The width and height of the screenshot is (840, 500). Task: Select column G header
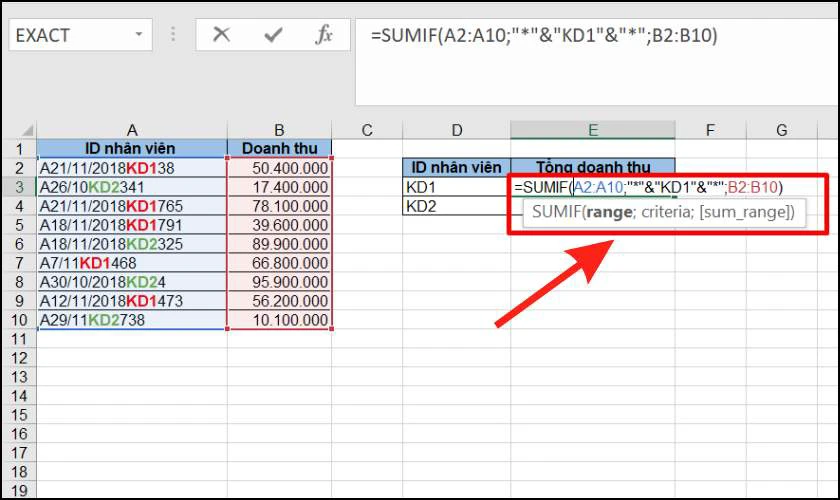coord(782,130)
